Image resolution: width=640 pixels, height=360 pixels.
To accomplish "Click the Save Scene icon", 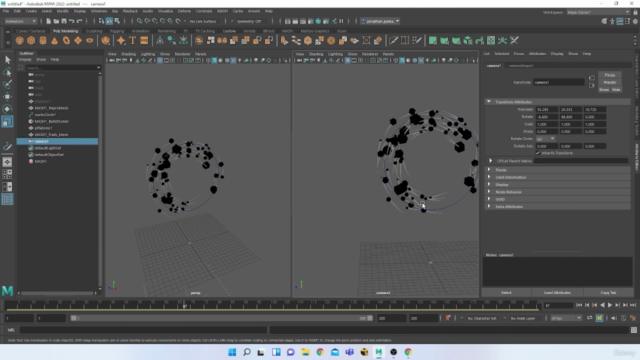I will [x=64, y=21].
